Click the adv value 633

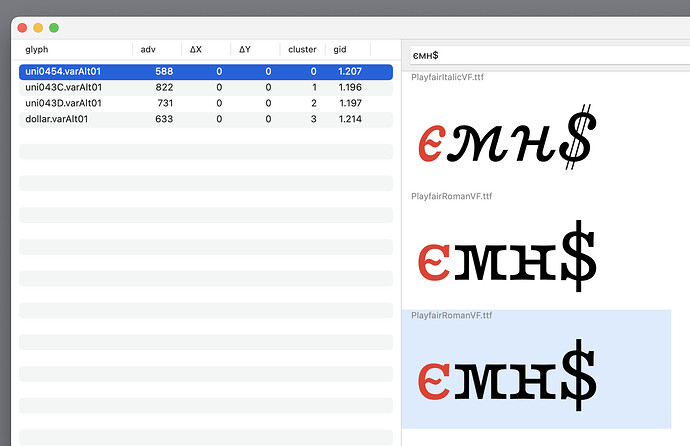tap(164, 119)
